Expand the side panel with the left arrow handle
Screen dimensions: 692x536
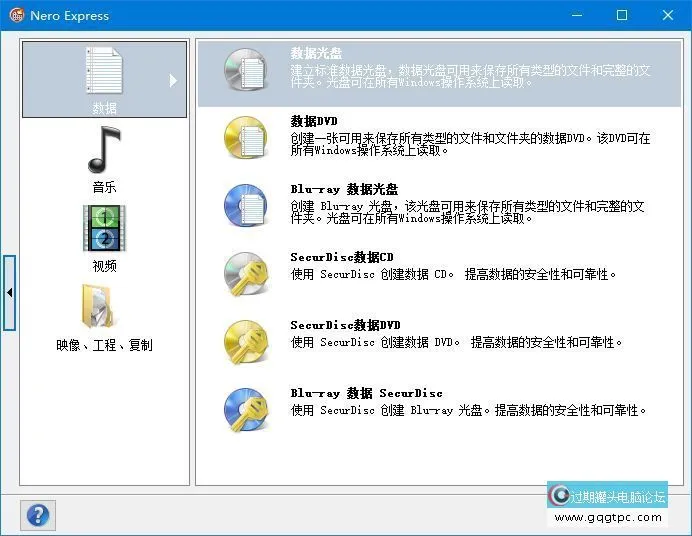(x=9, y=292)
